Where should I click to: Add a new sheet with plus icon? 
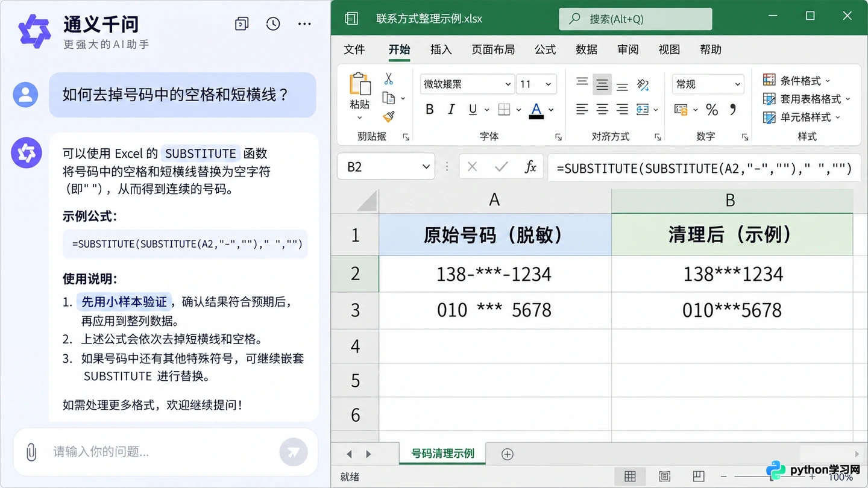(508, 454)
